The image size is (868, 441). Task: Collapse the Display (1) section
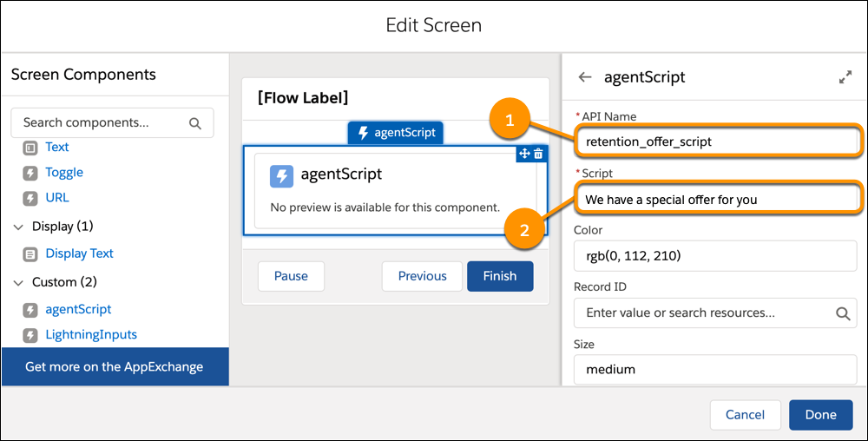pyautogui.click(x=18, y=227)
